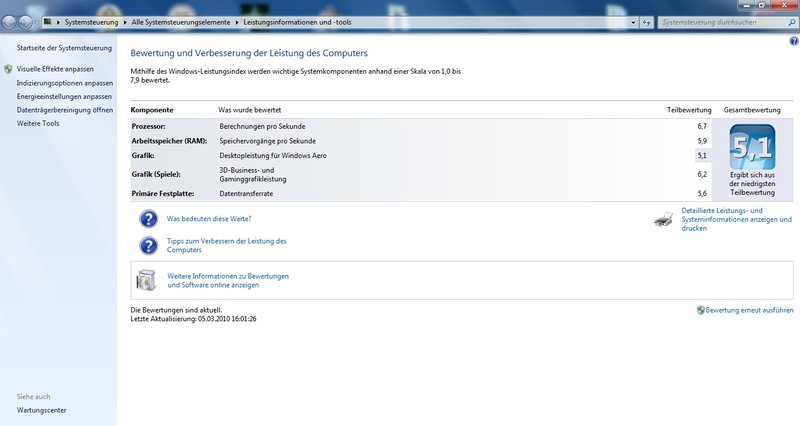Click the control panel icon in address bar
The height and width of the screenshot is (426, 800).
pyautogui.click(x=48, y=22)
